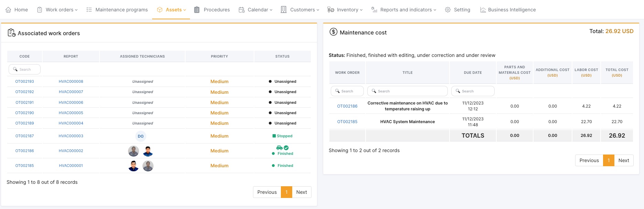This screenshot has height=209, width=644.
Task: Click the Maintenance programs checklist icon
Action: (89, 10)
